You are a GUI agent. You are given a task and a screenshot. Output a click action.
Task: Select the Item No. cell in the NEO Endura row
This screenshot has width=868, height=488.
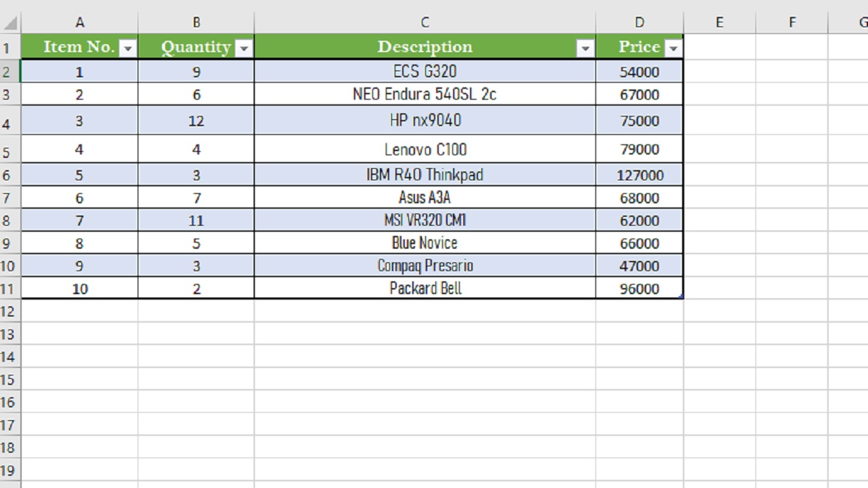click(79, 94)
